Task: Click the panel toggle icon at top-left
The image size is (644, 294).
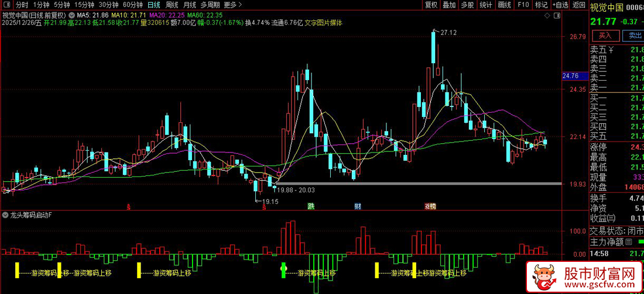Action: tap(6, 5)
